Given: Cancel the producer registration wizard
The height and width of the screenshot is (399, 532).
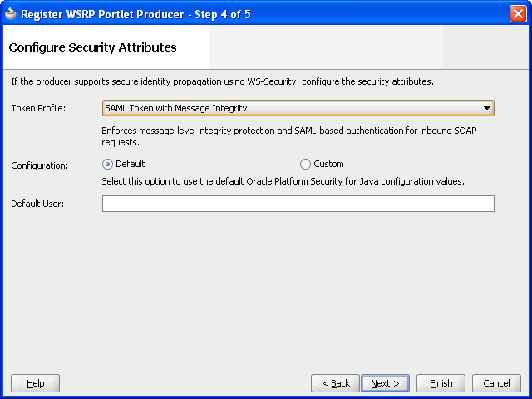Looking at the screenshot, I should 496,383.
